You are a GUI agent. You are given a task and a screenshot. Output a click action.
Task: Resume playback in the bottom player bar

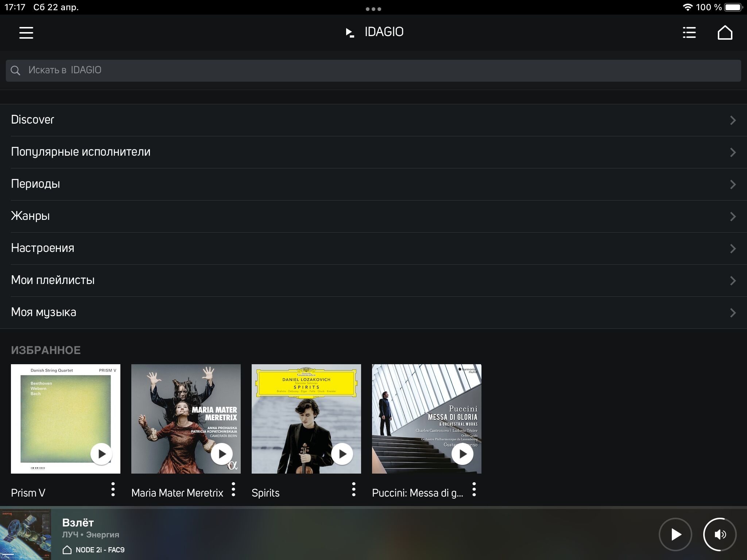[x=676, y=534]
